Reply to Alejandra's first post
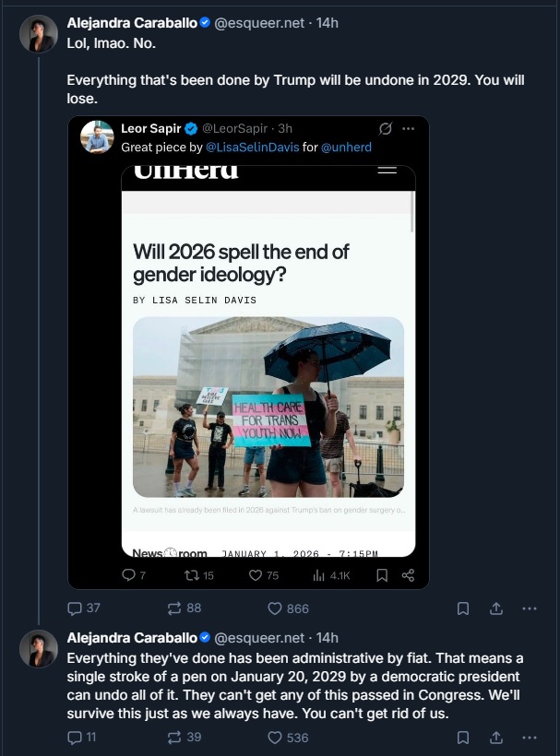 point(74,608)
